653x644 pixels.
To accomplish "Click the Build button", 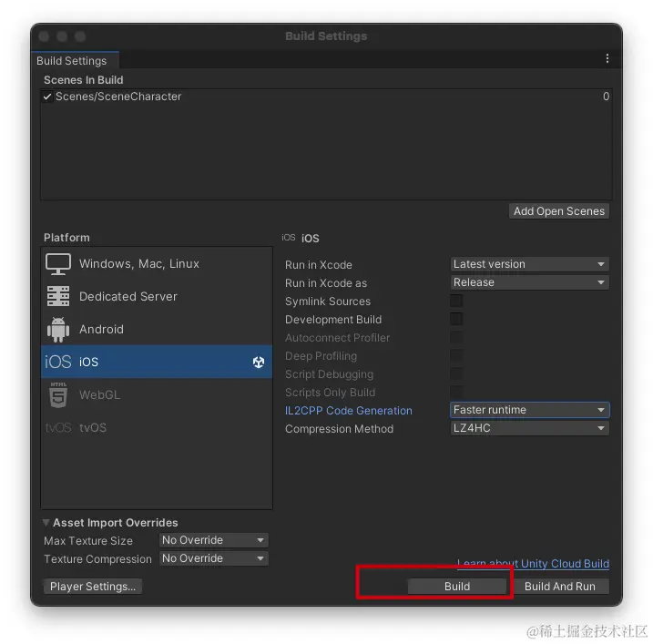I will pos(457,587).
